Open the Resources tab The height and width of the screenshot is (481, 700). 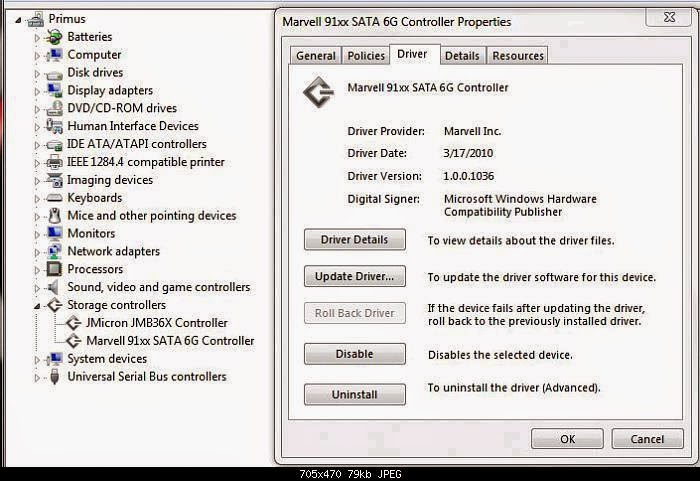(x=518, y=56)
